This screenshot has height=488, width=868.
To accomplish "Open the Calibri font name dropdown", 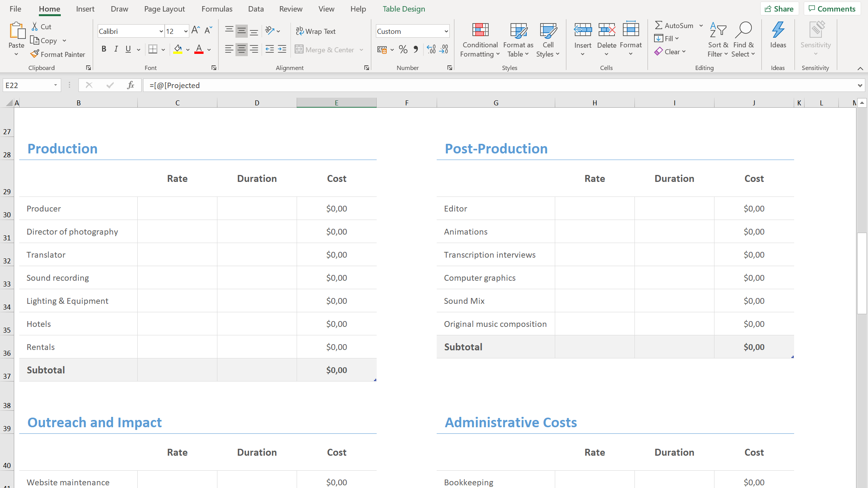I will (x=161, y=31).
